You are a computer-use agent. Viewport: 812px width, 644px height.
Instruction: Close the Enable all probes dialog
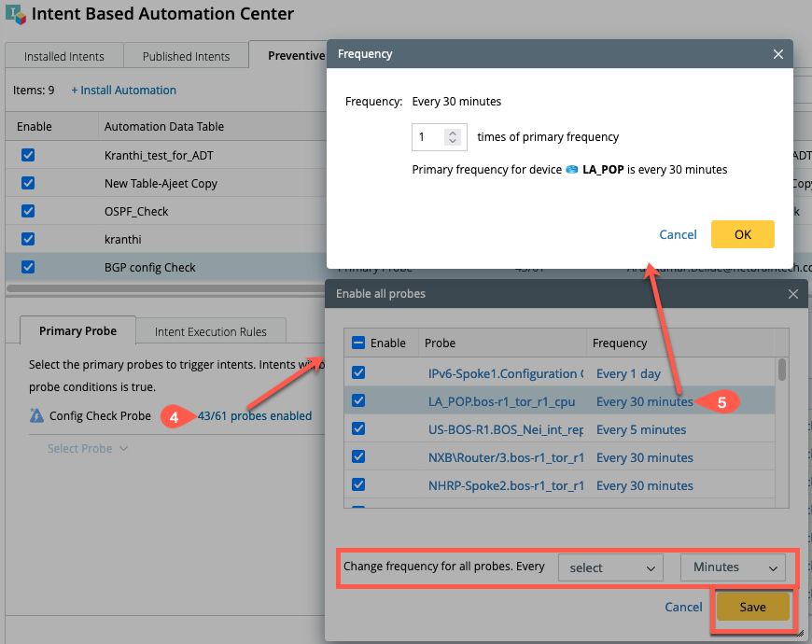pyautogui.click(x=792, y=294)
